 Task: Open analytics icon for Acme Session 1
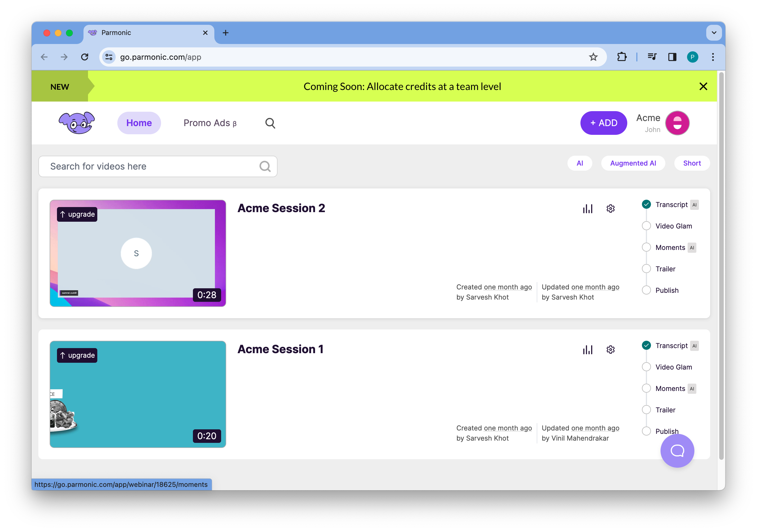587,349
